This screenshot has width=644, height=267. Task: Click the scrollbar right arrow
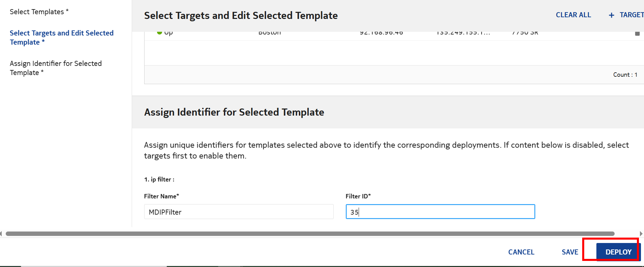tap(641, 234)
